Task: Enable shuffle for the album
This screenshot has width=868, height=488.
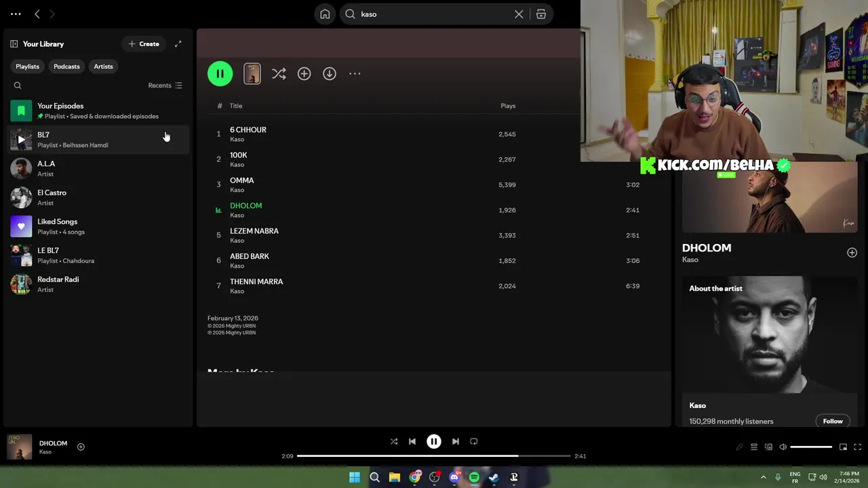Action: pos(279,74)
